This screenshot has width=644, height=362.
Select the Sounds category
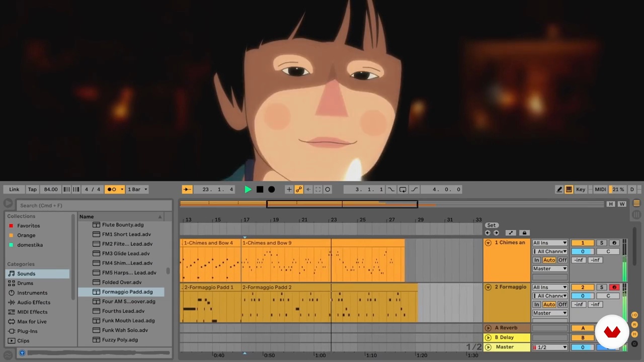37,274
